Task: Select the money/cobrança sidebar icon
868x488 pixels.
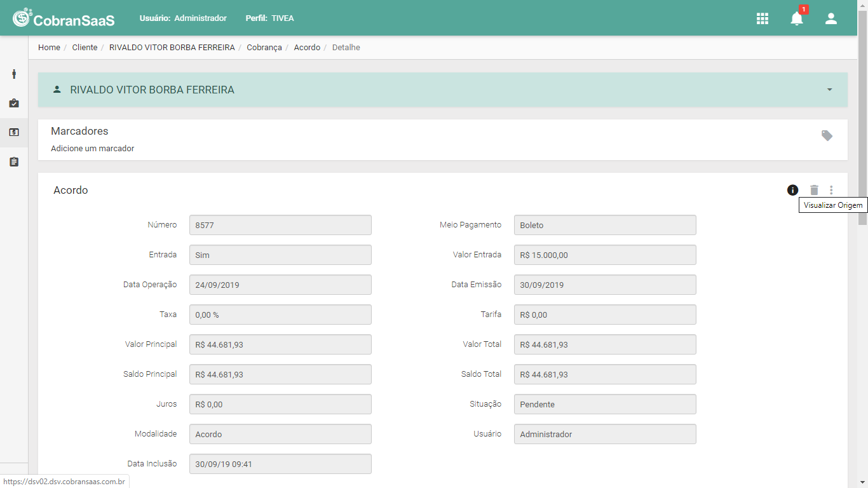Action: (x=14, y=132)
